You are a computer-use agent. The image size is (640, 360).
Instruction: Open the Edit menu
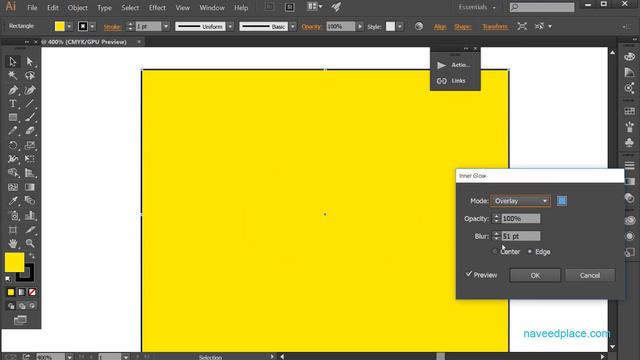(53, 8)
